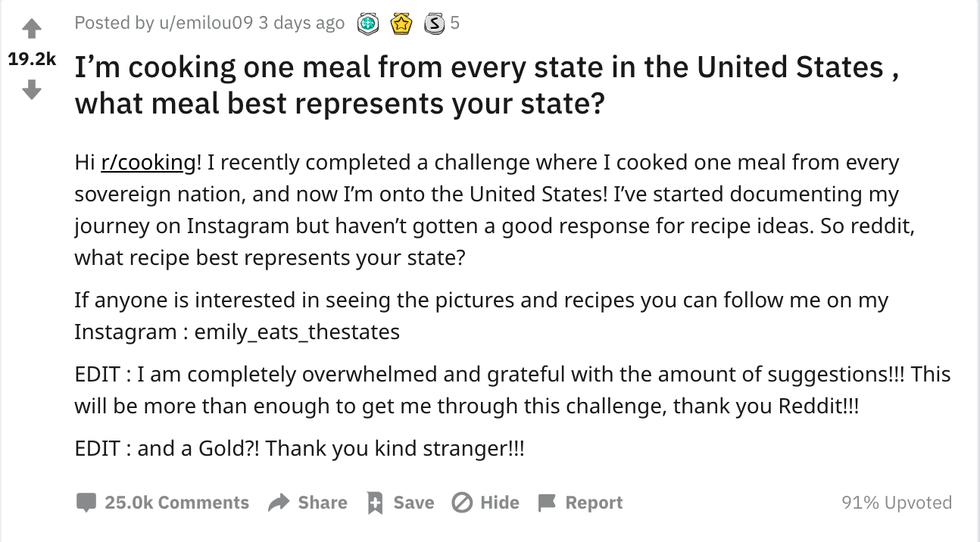Open the 25.0k Comments section
The image size is (980, 542).
point(177,503)
